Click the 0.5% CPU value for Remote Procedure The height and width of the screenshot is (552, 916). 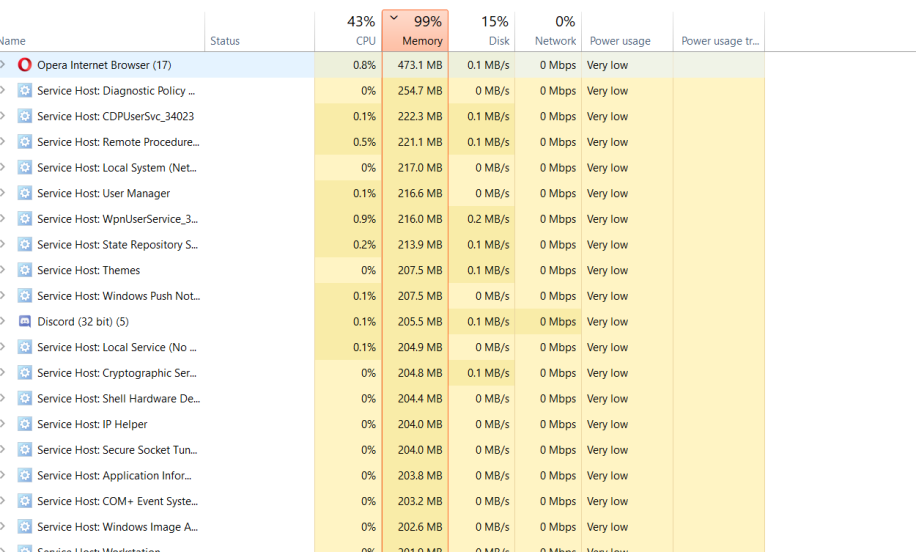point(365,142)
